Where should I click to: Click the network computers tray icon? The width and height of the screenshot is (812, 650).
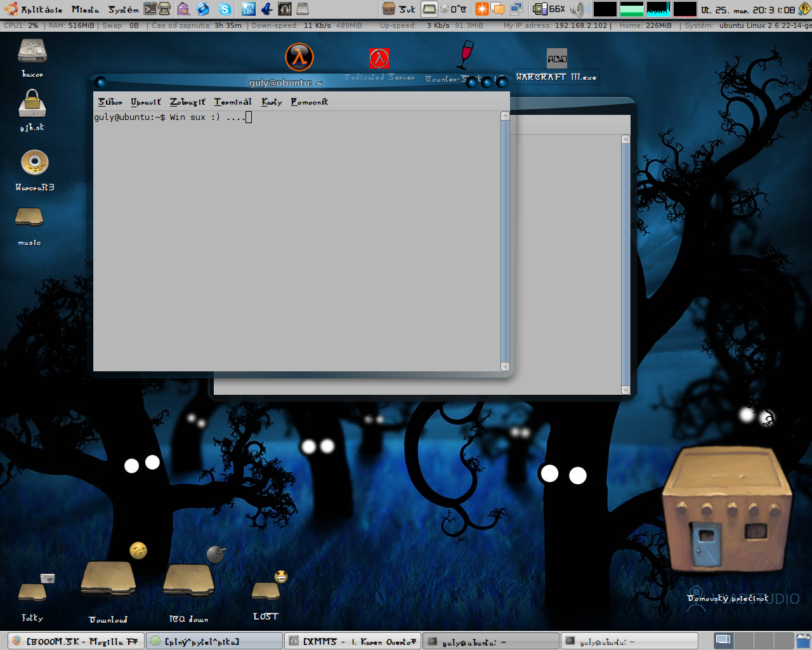(516, 9)
